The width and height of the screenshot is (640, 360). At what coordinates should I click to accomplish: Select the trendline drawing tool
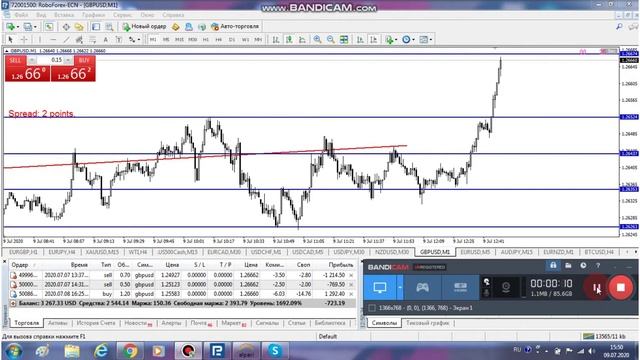point(66,40)
